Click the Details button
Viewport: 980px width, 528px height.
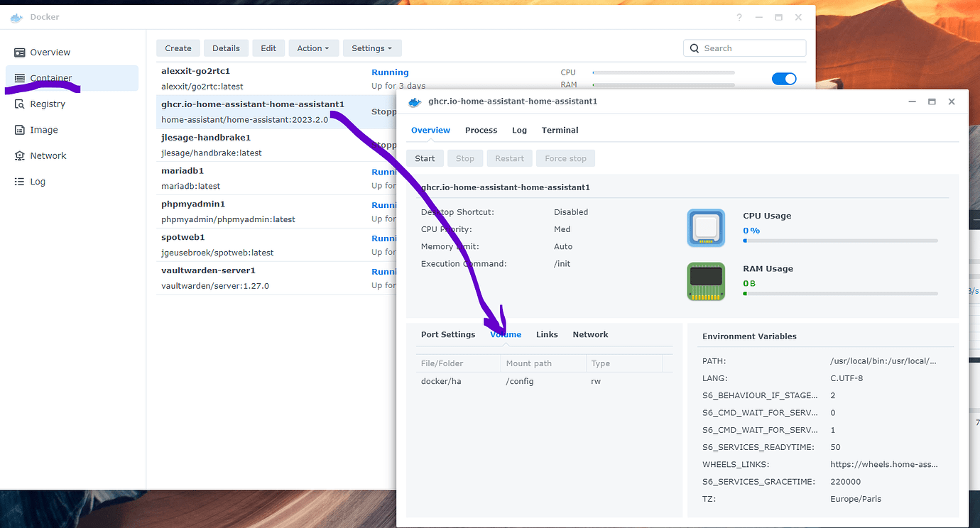pyautogui.click(x=226, y=48)
